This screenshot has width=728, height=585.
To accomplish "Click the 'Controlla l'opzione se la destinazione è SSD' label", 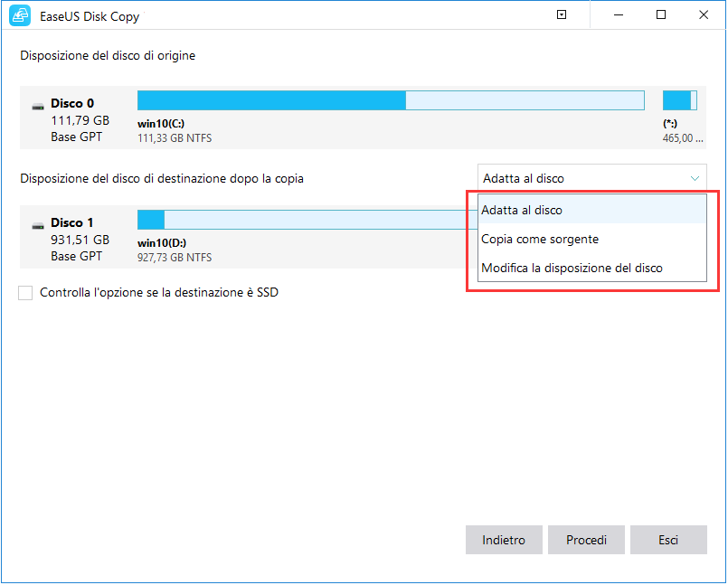I will tap(159, 293).
